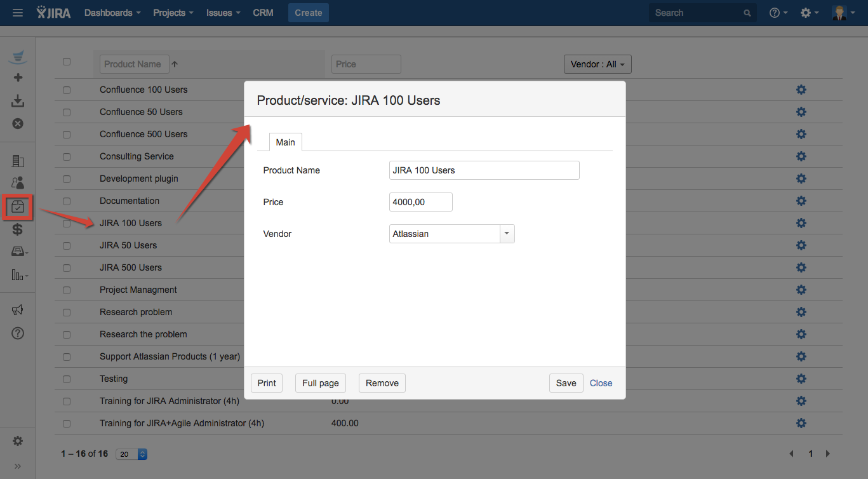
Task: Open the dollar sign sales icon
Action: [x=18, y=229]
